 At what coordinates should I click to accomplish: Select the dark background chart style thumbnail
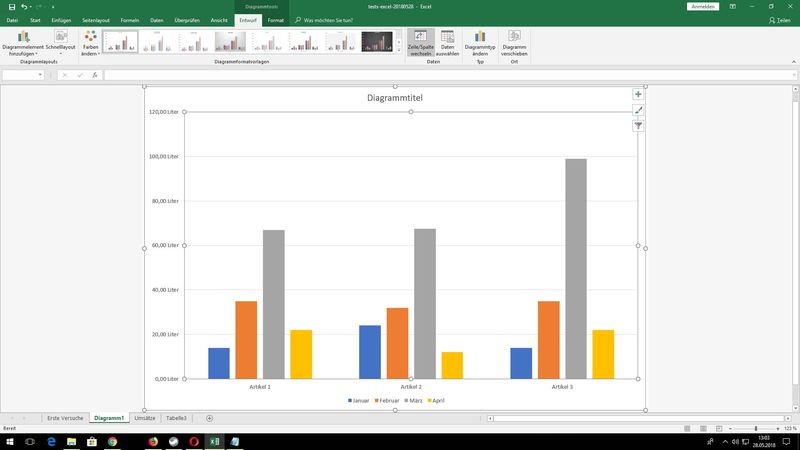(377, 41)
